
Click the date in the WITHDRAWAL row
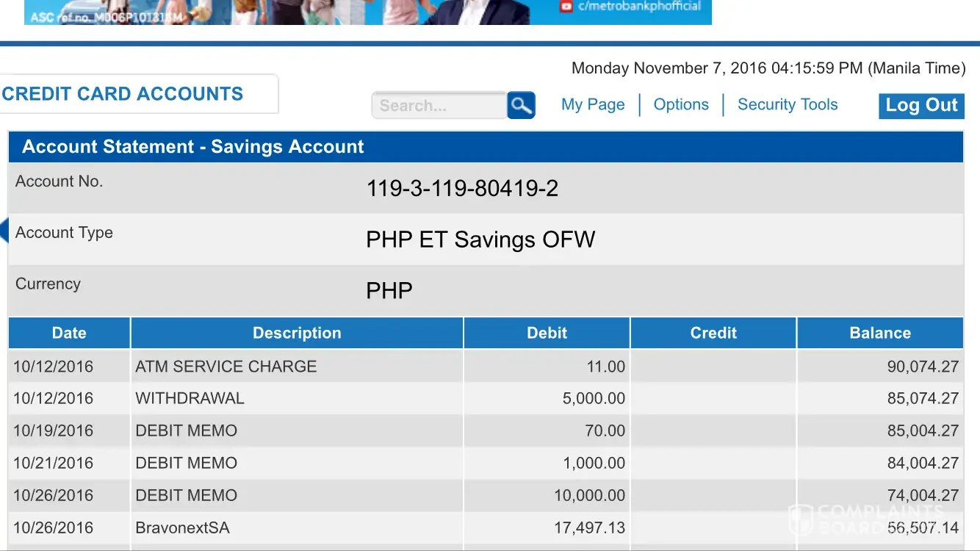[x=53, y=398]
